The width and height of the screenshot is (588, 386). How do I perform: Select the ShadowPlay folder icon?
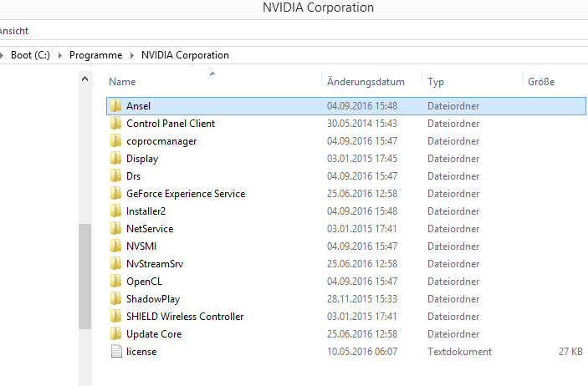coord(116,298)
